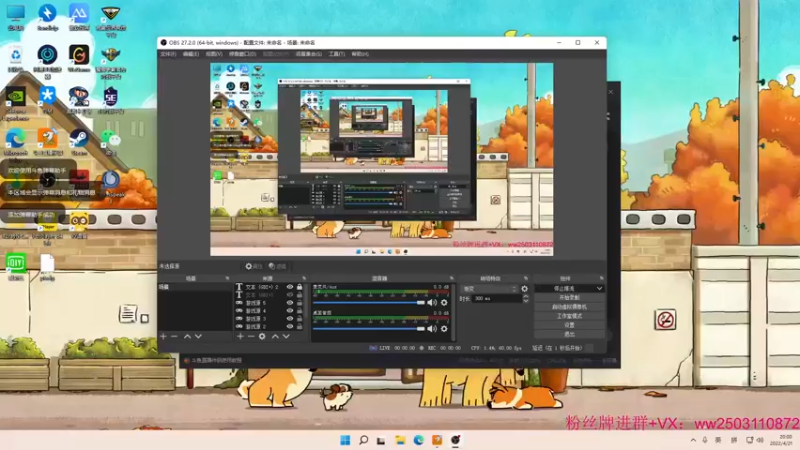Add a new source with the plus icon
The width and height of the screenshot is (800, 450).
(x=240, y=336)
